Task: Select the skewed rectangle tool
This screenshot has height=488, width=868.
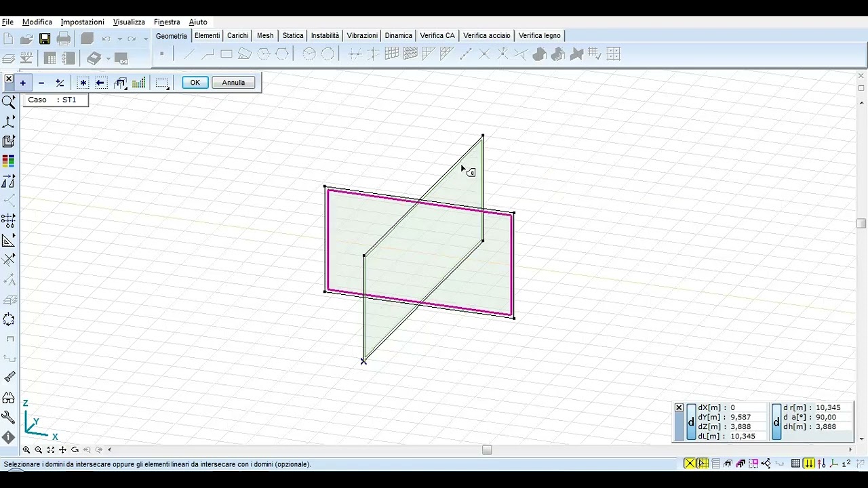Action: (245, 54)
